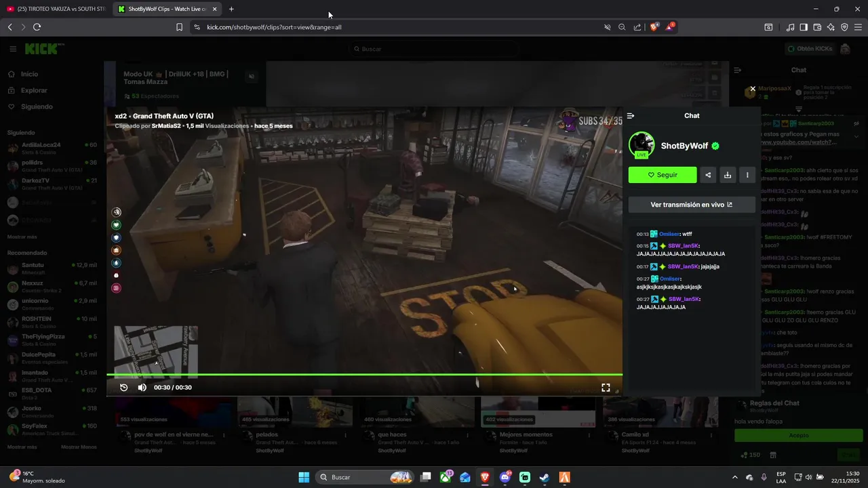
Task: Open the Windows Start menu
Action: [304, 477]
